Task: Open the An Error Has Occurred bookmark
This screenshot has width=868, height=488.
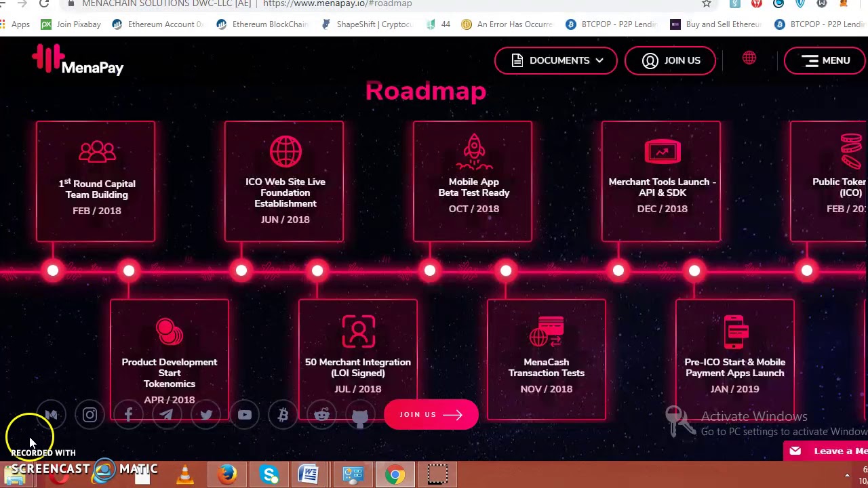Action: point(507,24)
